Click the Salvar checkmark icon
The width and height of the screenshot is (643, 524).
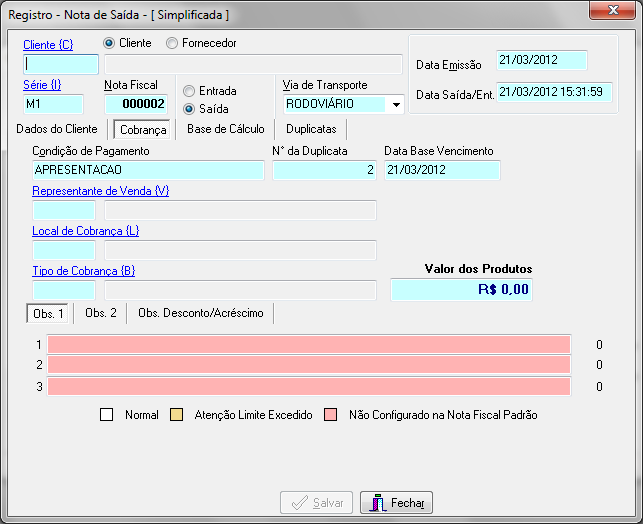tap(299, 503)
